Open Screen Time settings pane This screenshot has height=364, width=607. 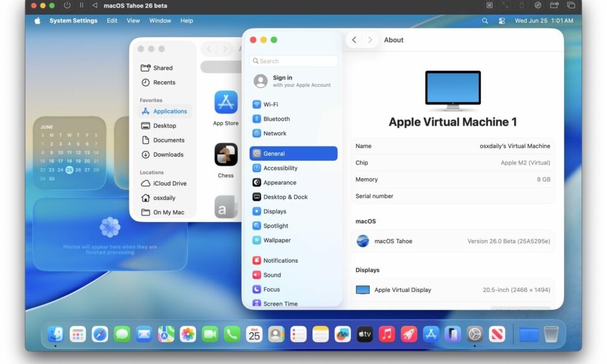[293, 304]
